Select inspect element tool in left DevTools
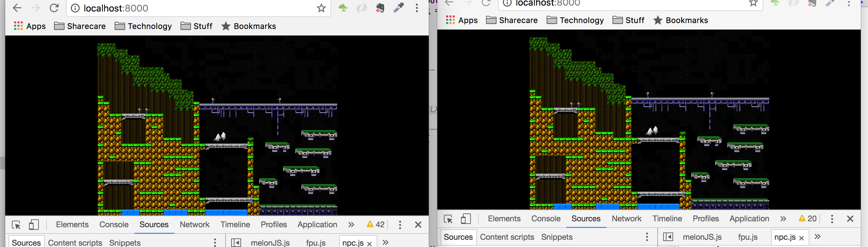 coord(16,225)
